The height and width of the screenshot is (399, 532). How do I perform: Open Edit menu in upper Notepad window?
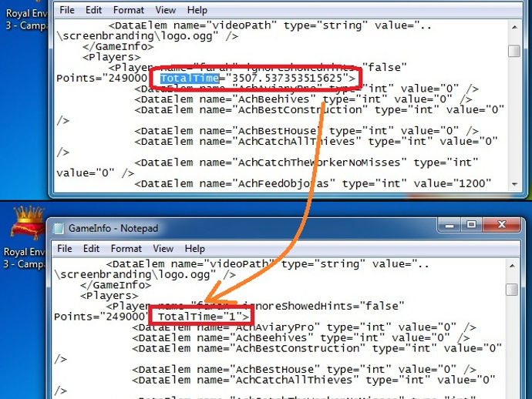click(93, 10)
